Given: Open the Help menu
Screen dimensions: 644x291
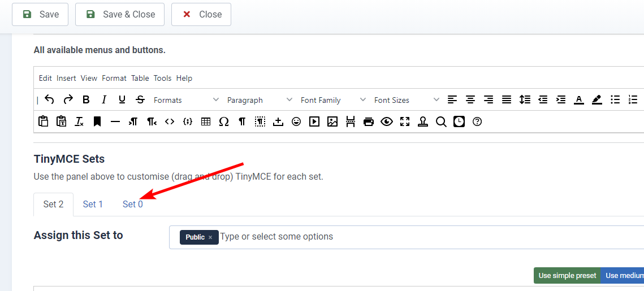Looking at the screenshot, I should click(184, 78).
